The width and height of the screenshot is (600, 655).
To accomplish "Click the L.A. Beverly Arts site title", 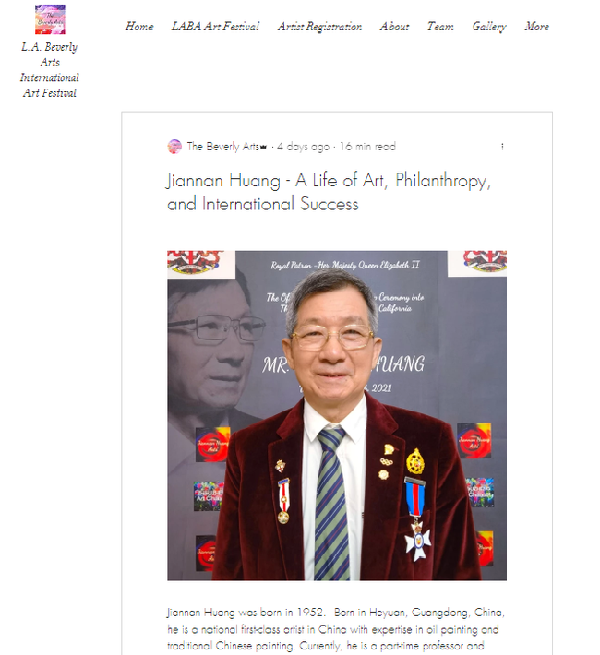I will coord(50,70).
